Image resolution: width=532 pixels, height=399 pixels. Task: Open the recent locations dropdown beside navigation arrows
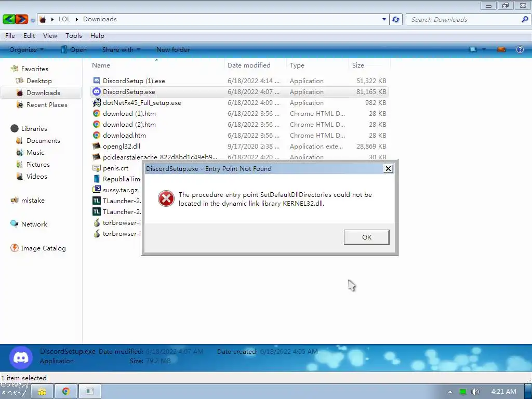tap(33, 20)
